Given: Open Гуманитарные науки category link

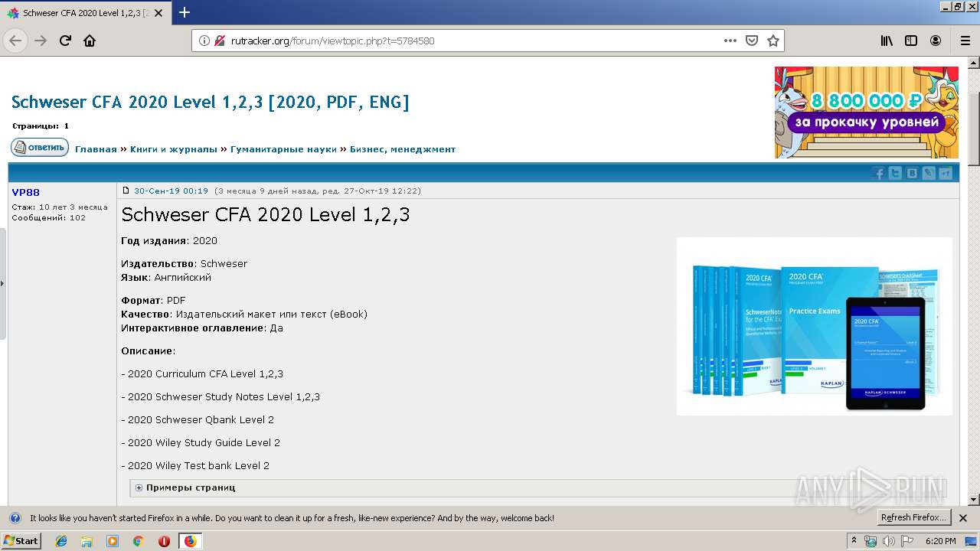Looking at the screenshot, I should pos(283,149).
